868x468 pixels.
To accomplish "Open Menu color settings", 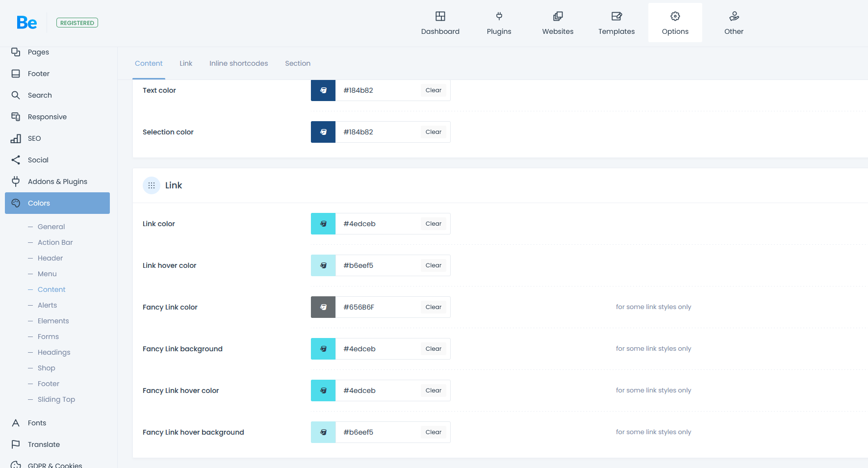I will point(47,274).
